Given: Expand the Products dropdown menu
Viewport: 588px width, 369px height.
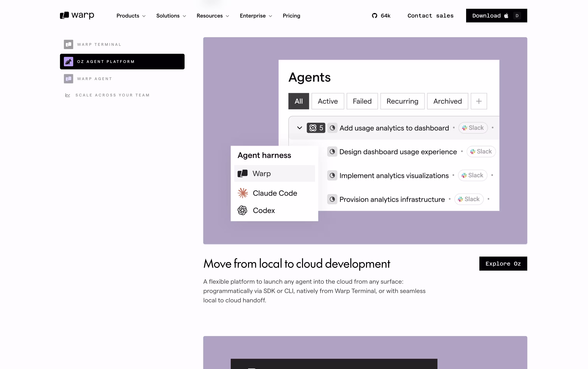Looking at the screenshot, I should pos(131,16).
